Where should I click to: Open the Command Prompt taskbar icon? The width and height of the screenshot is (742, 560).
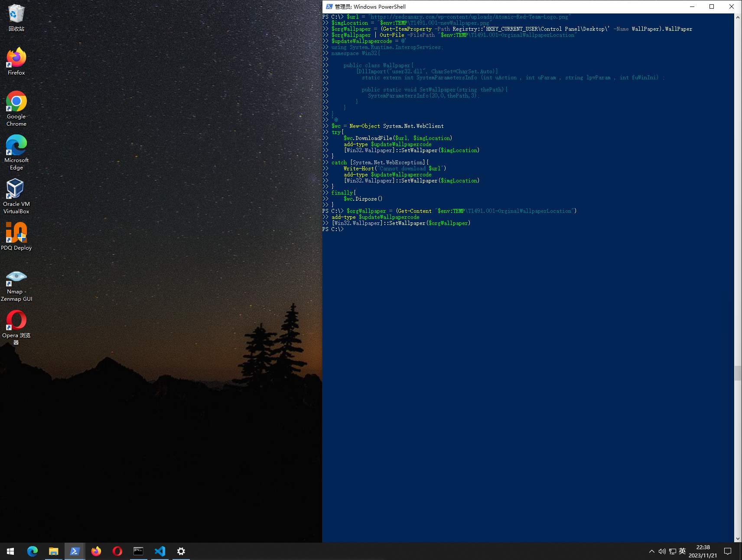click(138, 551)
